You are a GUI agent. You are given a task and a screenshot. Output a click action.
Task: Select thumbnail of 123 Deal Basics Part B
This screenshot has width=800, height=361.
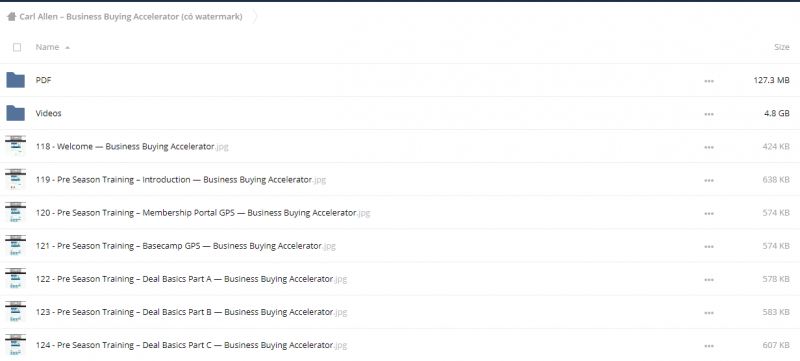[15, 312]
